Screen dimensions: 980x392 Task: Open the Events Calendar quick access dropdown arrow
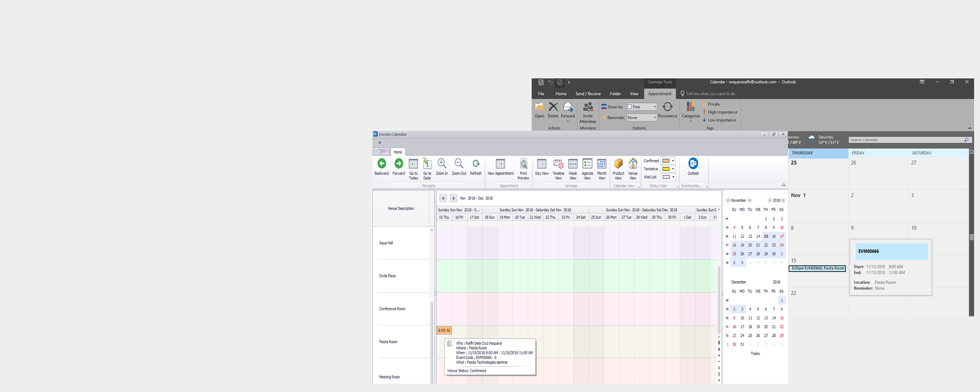coord(380,143)
